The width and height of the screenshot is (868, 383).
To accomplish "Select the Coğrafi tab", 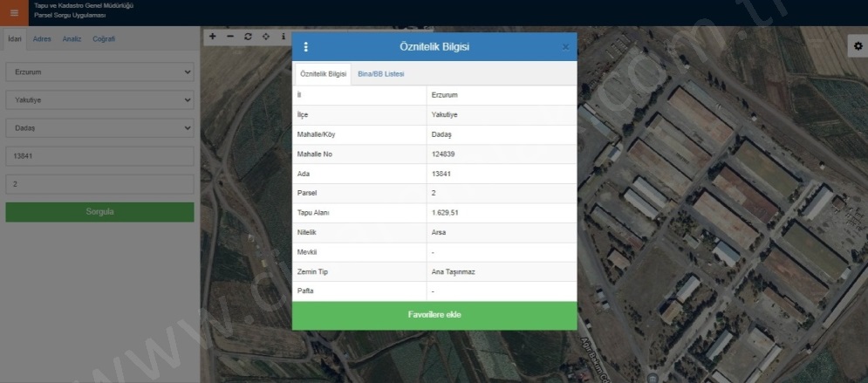I will 104,39.
